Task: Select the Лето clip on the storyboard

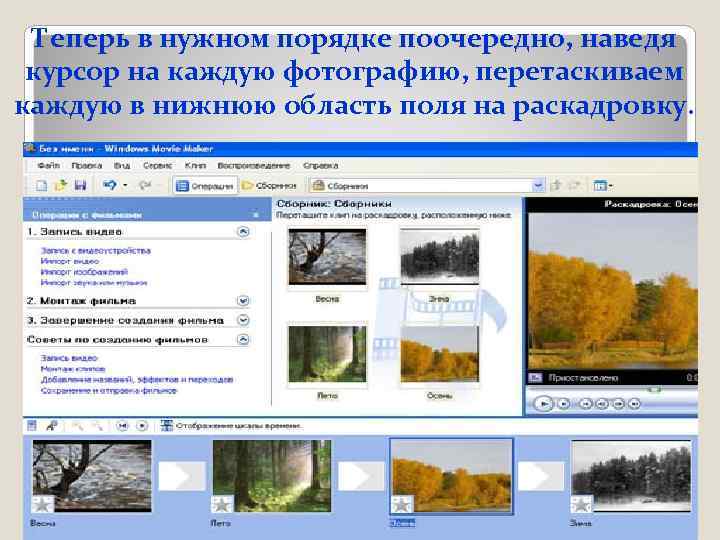Action: click(x=271, y=476)
